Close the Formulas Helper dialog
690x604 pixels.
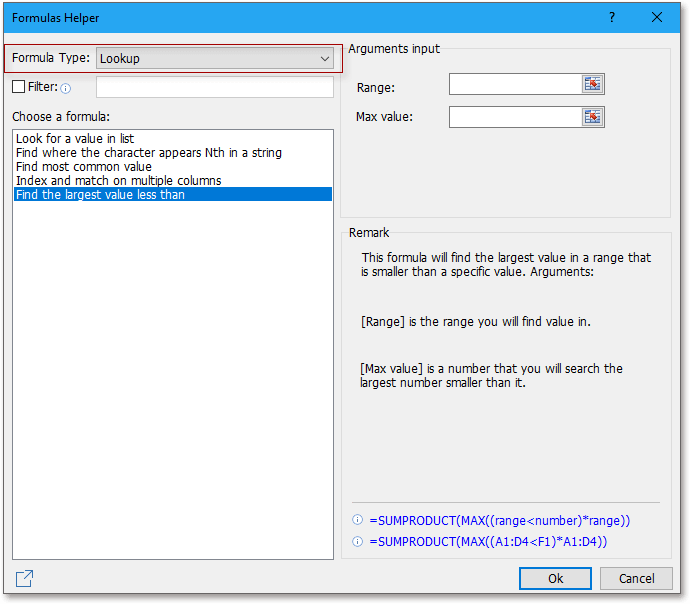(657, 18)
